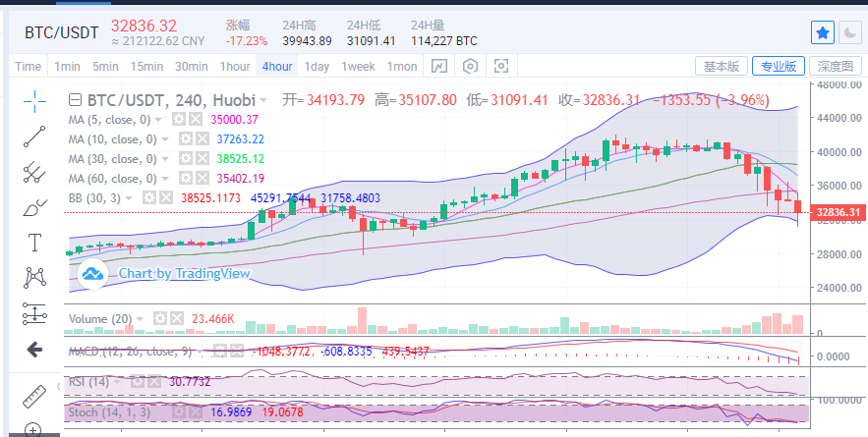Select the long position prediction tool
868x437 pixels.
pos(34,313)
